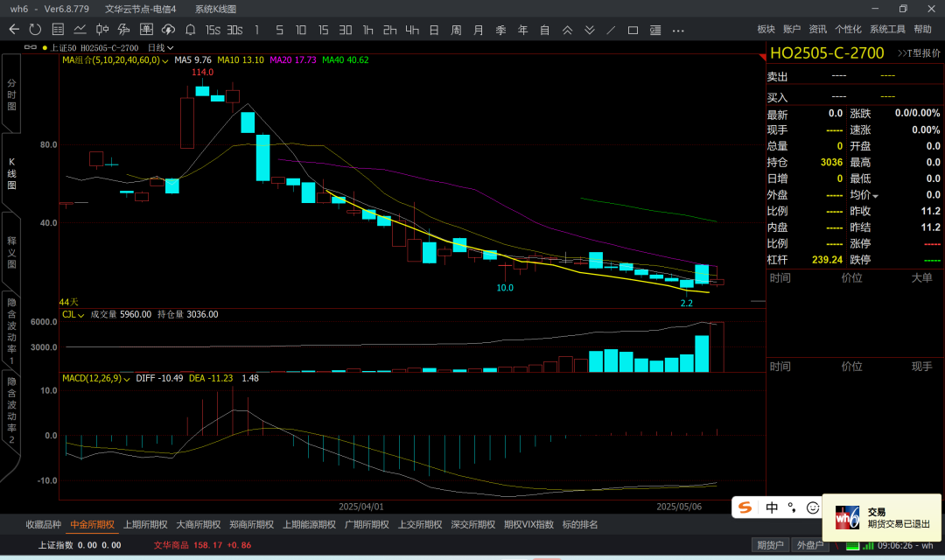The height and width of the screenshot is (560, 945).
Task: Expand the 均价 dropdown arrow
Action: pos(874,195)
